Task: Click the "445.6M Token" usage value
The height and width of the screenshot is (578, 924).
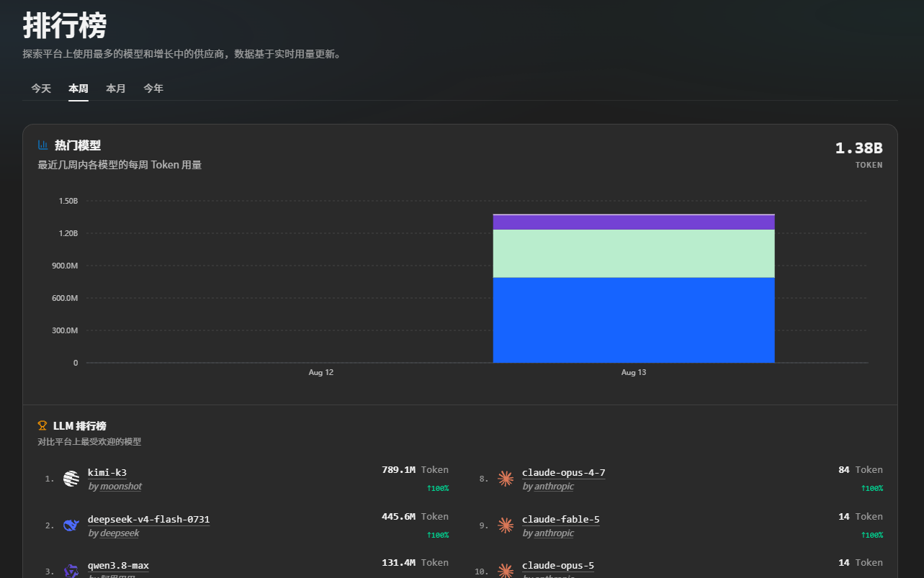Action: point(415,517)
